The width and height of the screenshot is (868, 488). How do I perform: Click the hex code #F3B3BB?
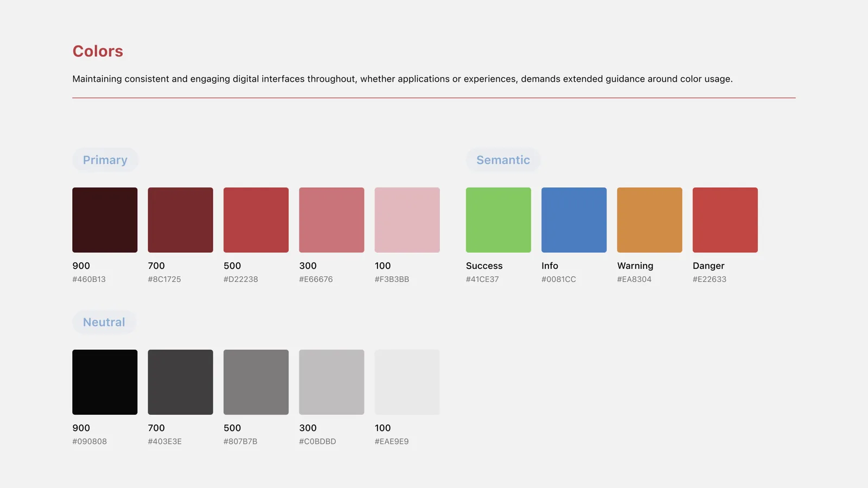click(392, 279)
